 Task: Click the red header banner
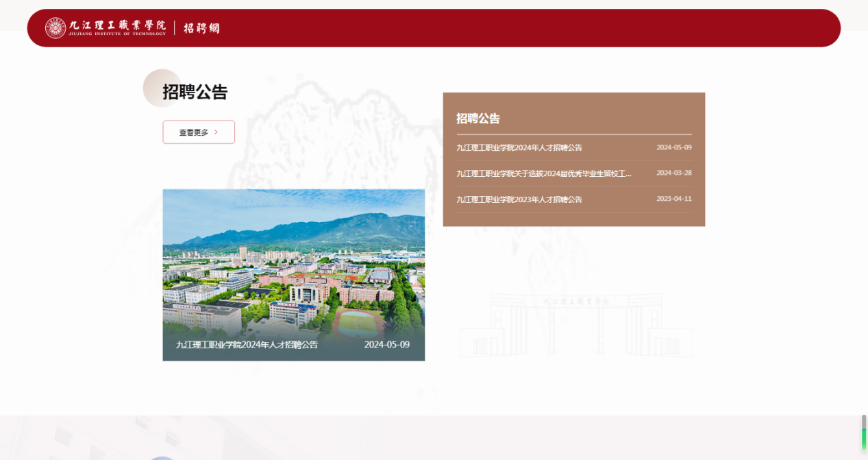coord(480,27)
